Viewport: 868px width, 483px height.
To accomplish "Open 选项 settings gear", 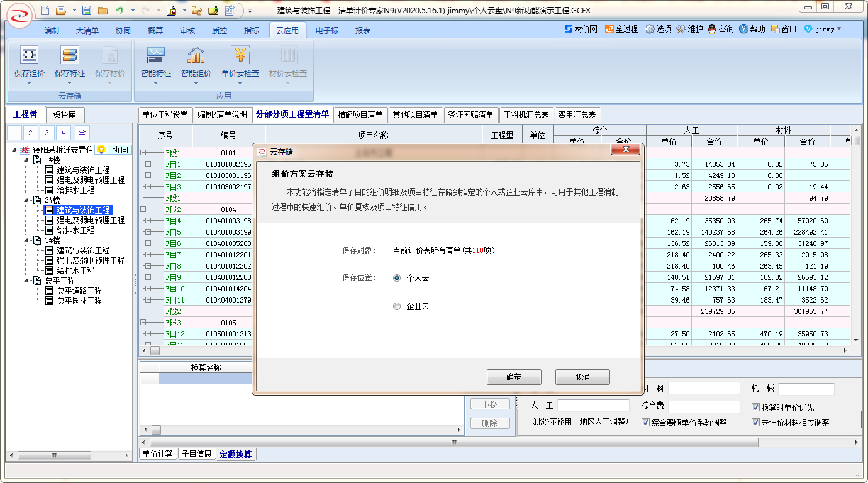I will 649,29.
